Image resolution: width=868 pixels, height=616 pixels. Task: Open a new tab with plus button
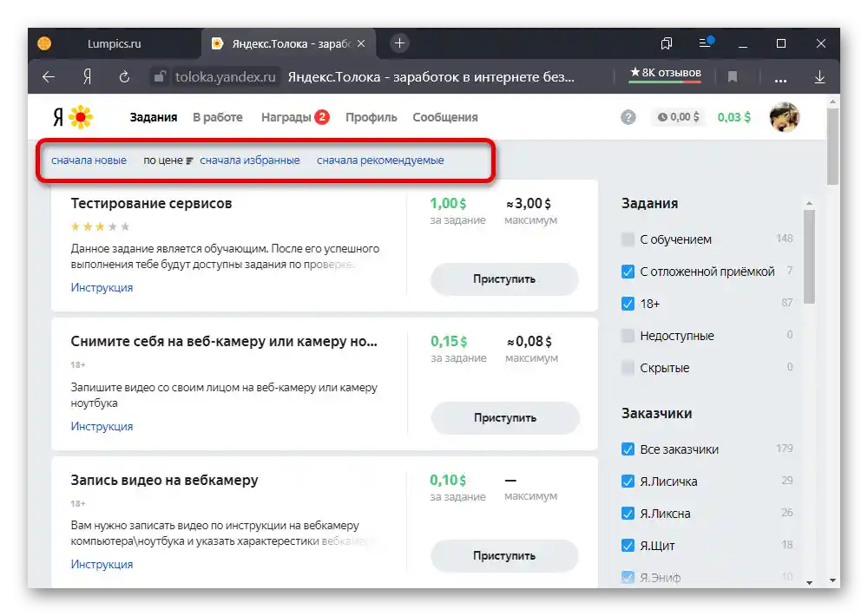[399, 43]
